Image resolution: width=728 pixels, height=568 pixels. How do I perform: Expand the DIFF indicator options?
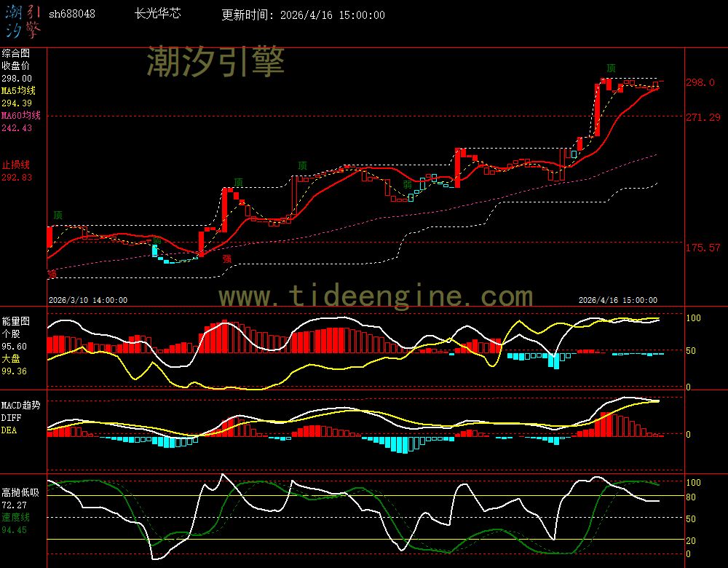tap(10, 417)
